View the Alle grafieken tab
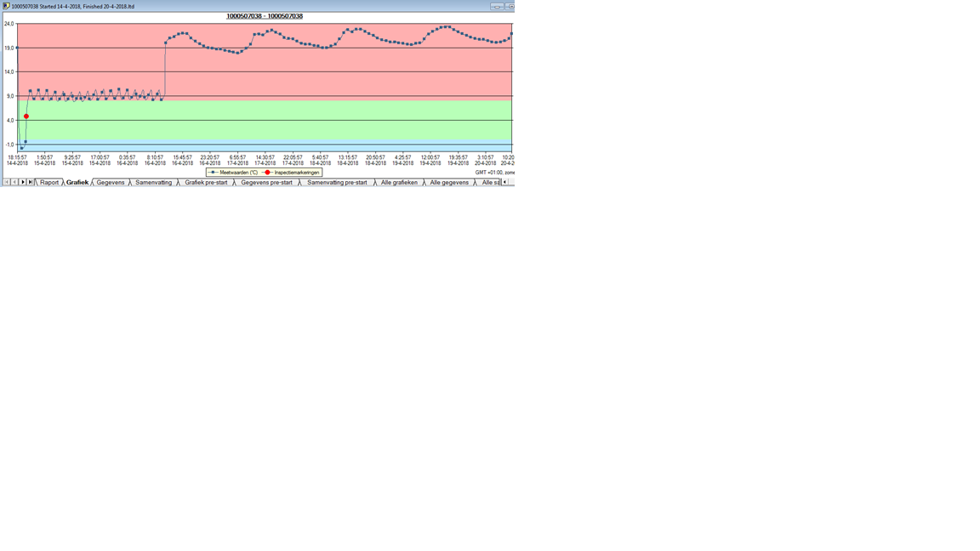Image resolution: width=980 pixels, height=551 pixels. click(x=399, y=182)
